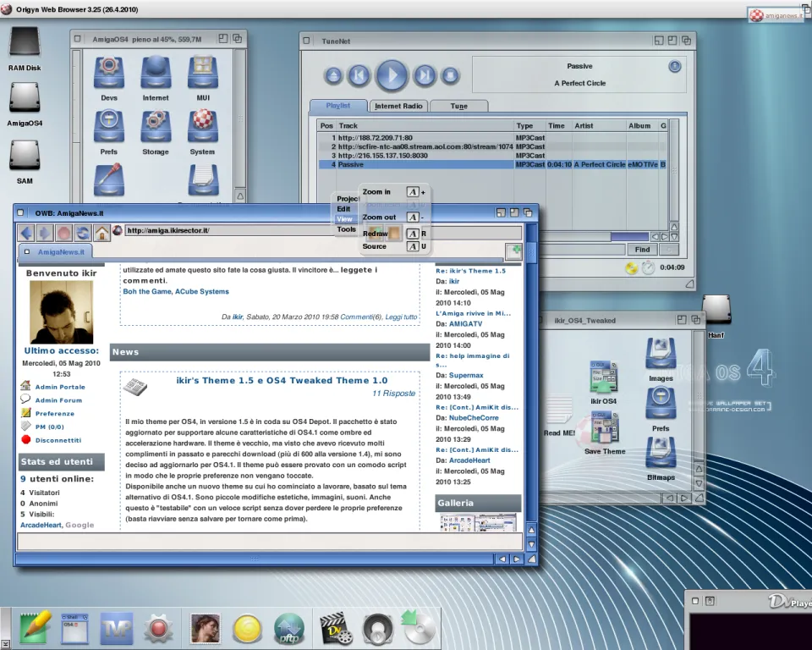Click the browser Reload icon
This screenshot has height=650, width=812.
point(83,232)
